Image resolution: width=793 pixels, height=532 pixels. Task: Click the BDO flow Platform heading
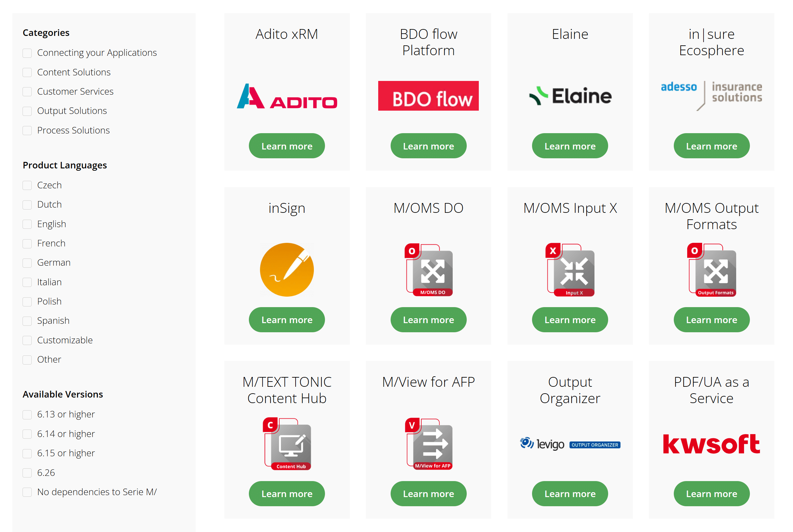(429, 42)
